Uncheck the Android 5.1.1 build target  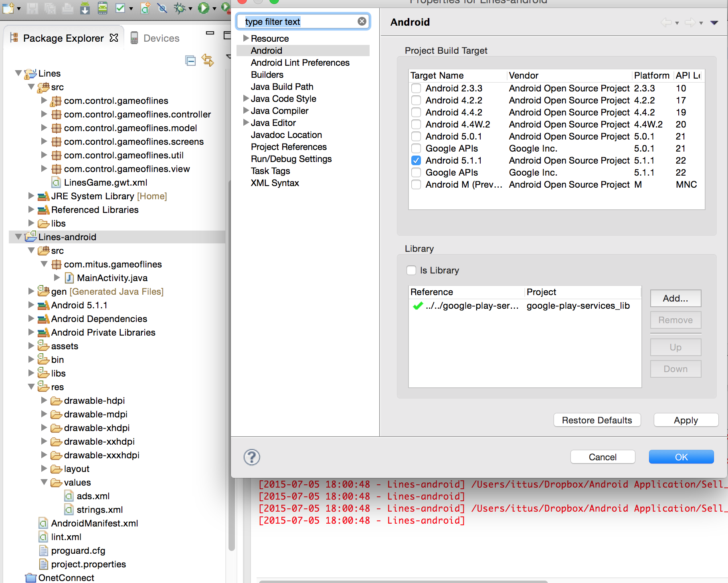416,160
